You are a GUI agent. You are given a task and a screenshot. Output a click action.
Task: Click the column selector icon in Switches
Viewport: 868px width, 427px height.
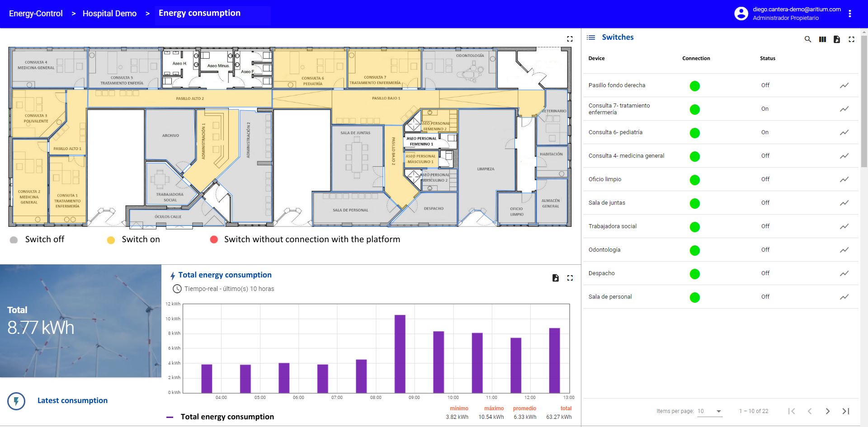(x=822, y=39)
